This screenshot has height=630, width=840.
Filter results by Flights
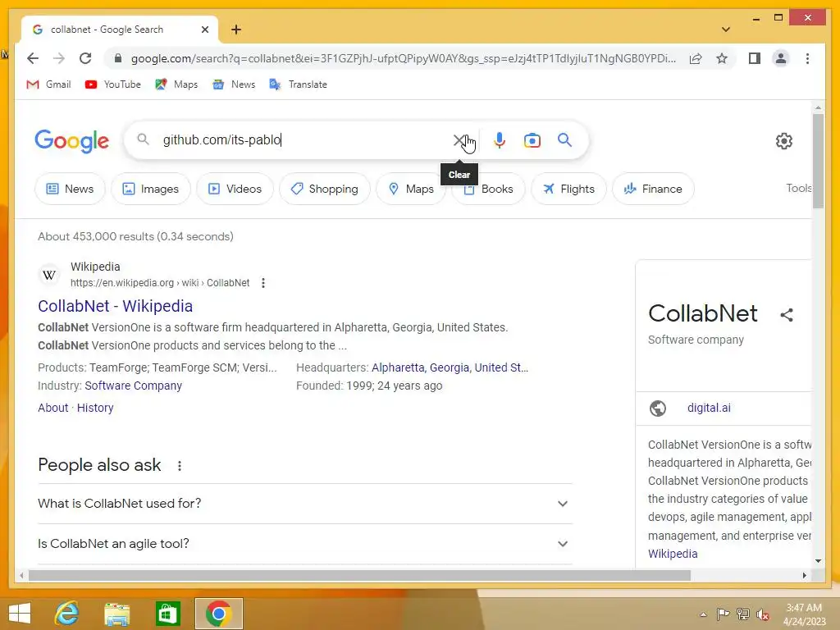[x=568, y=189]
